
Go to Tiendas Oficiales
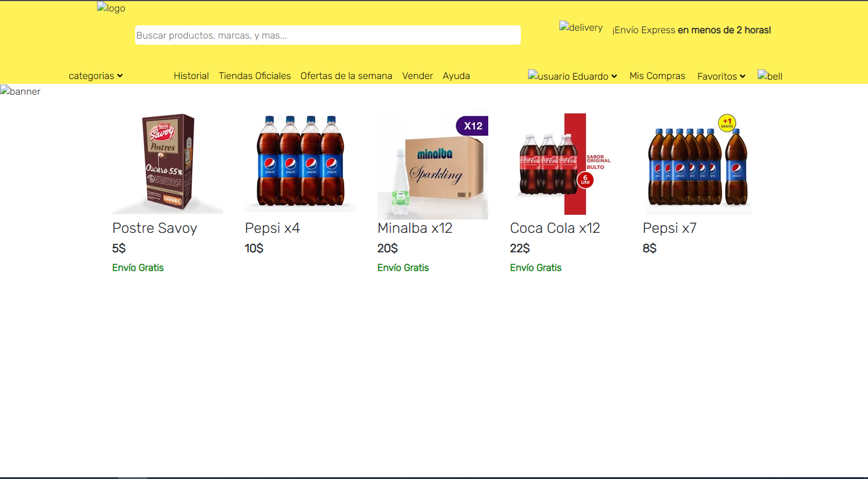pyautogui.click(x=255, y=76)
